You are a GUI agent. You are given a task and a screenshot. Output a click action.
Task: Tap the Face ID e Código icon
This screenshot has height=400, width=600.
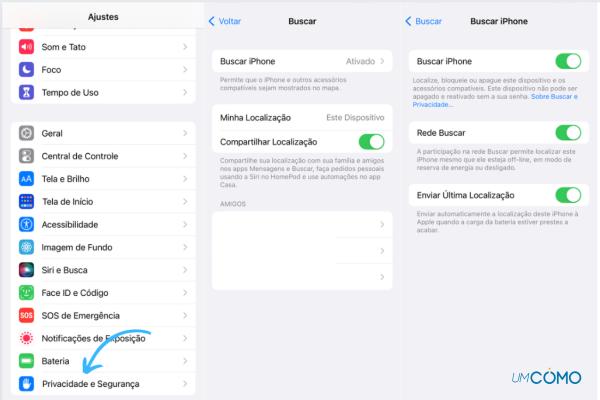click(x=26, y=293)
